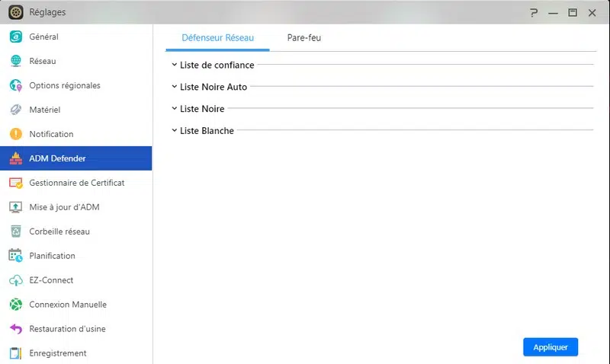
Task: Select the Connexion Manuelle label
Action: coord(68,305)
